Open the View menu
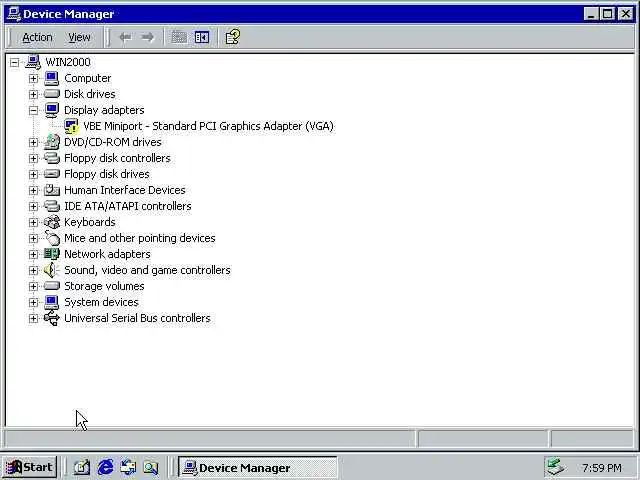Viewport: 640px width, 480px height. coord(79,38)
